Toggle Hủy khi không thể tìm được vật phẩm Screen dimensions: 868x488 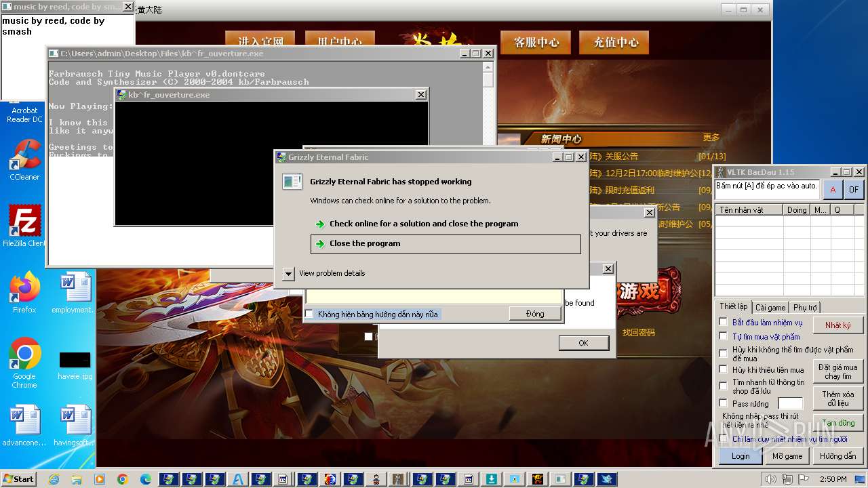pyautogui.click(x=724, y=353)
